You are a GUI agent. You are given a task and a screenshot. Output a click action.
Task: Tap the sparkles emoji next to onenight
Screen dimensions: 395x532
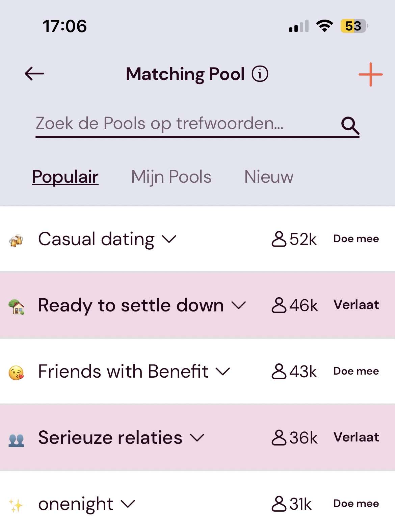16,505
